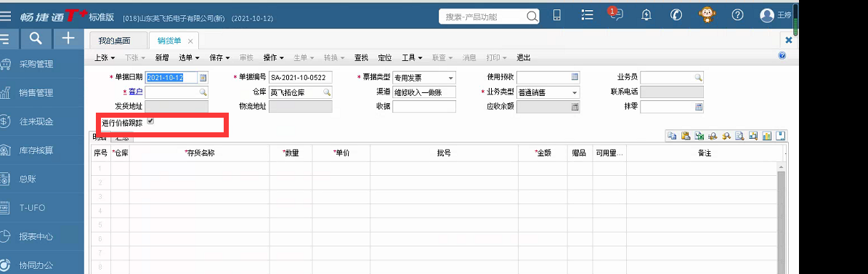This screenshot has width=868, height=274.
Task: Click the bar chart icon in detail toolbar
Action: [767, 136]
